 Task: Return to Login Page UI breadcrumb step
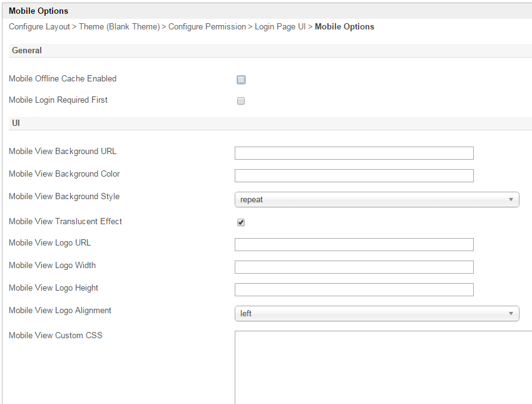click(x=280, y=27)
